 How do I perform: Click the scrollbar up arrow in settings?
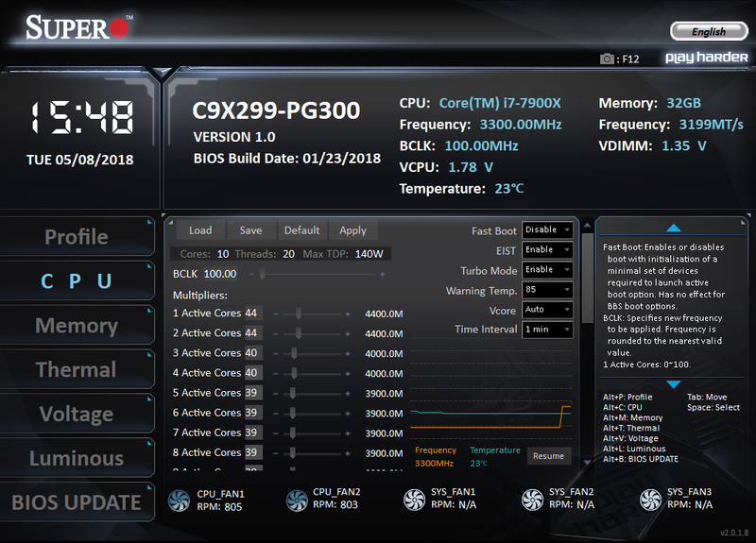tap(587, 225)
